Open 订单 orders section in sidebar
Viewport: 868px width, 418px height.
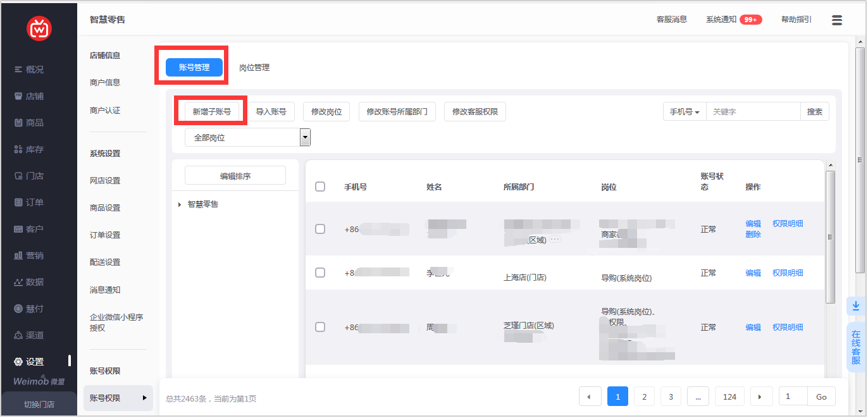(29, 202)
